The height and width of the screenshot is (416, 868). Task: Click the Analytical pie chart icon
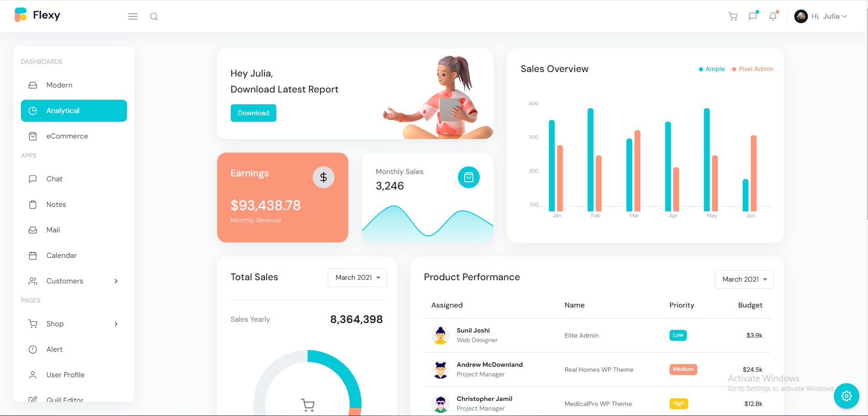coord(33,111)
